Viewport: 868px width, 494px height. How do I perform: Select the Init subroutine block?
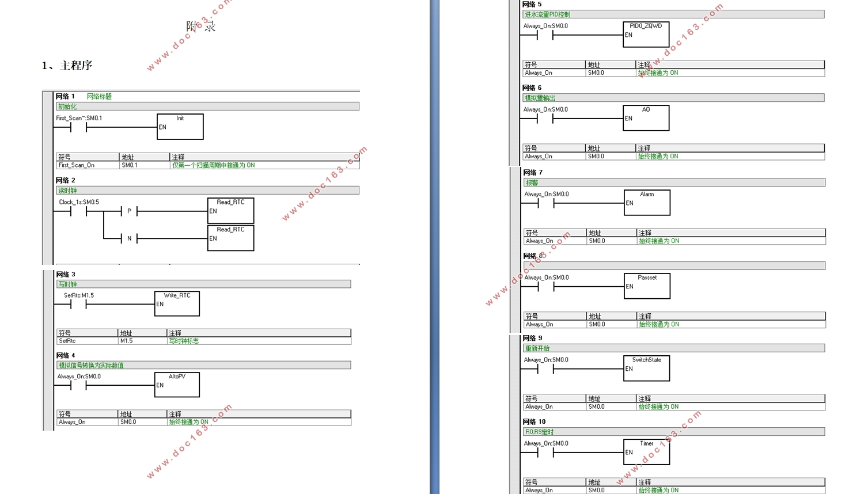coord(180,127)
